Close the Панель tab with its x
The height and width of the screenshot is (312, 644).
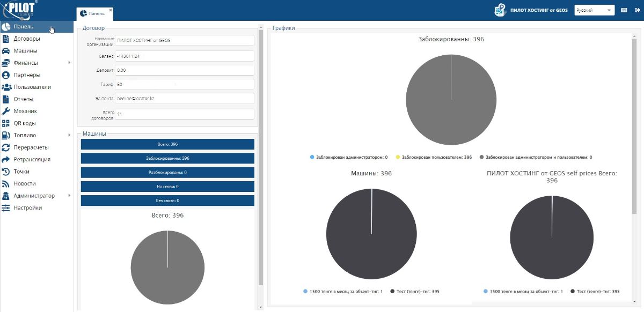coord(111,10)
